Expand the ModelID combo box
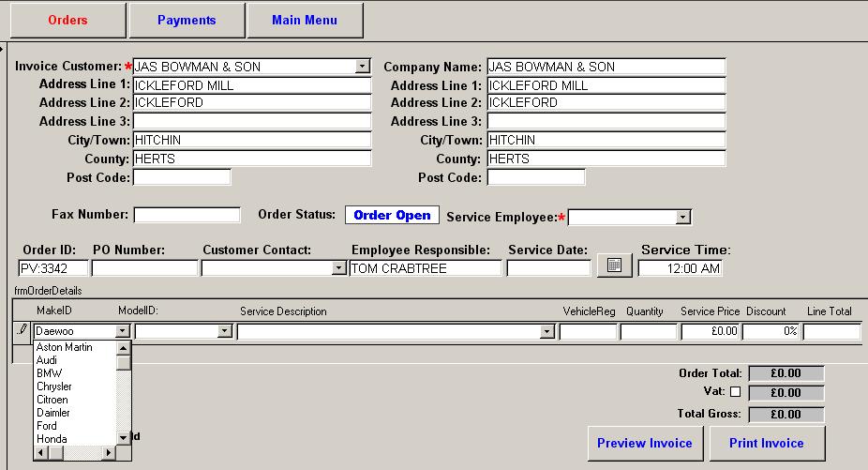868x470 pixels. coord(224,331)
